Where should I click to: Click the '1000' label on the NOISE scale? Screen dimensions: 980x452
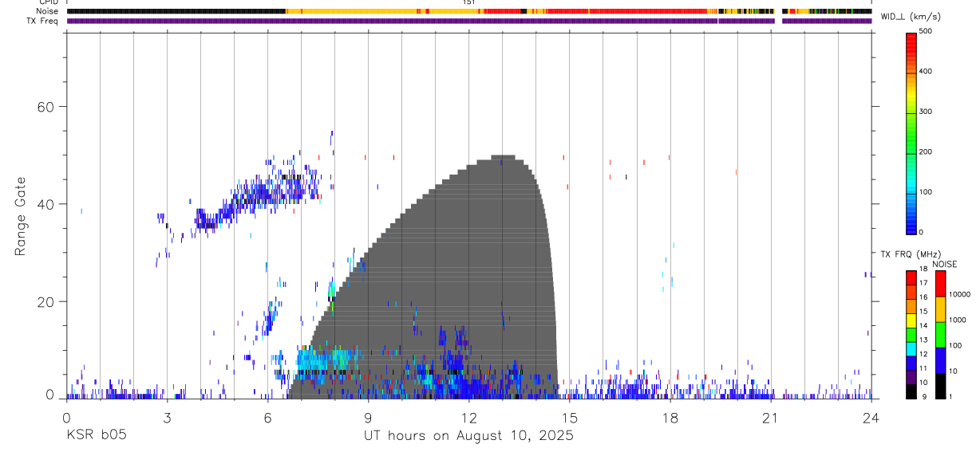956,319
